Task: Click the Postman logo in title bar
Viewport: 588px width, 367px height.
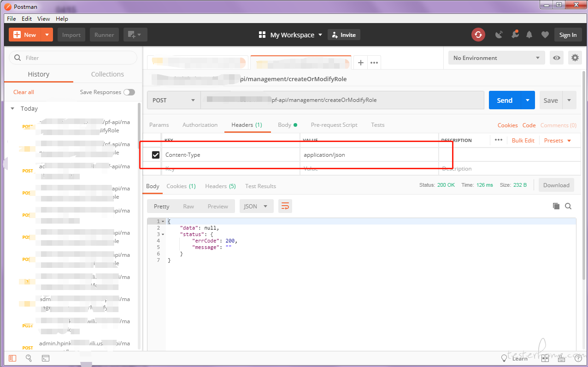Action: tap(8, 7)
